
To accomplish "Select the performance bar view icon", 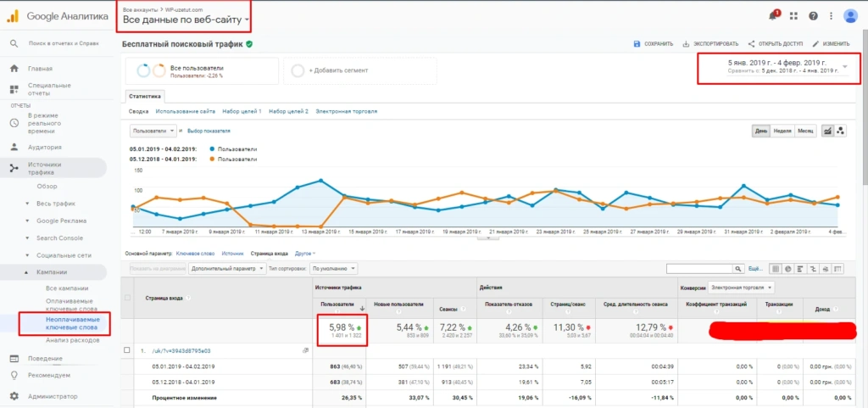I will tap(800, 269).
